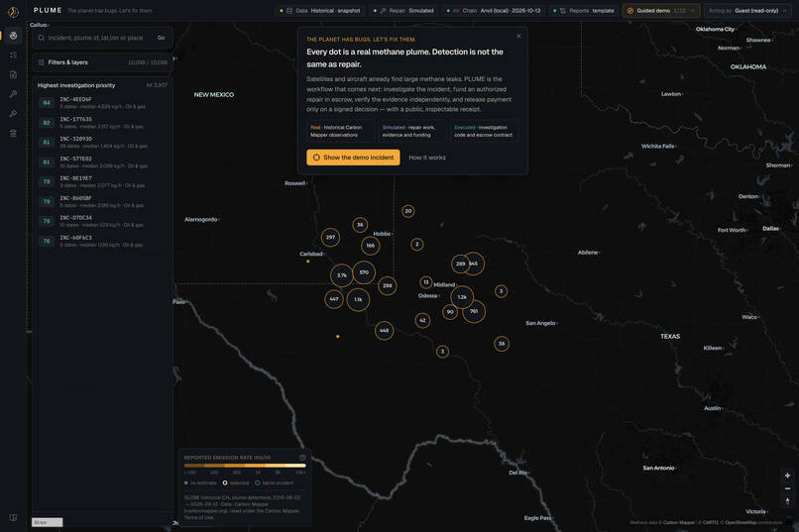Open the 3.7k plume cluster marker
Image resolution: width=799 pixels, height=532 pixels.
pos(341,275)
